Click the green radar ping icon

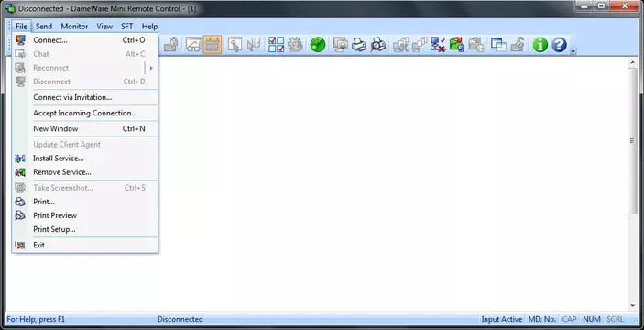[318, 44]
